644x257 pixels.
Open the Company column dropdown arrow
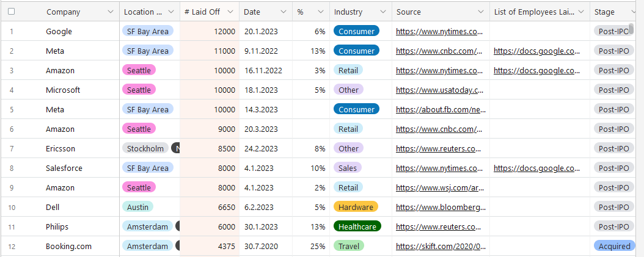pos(110,12)
